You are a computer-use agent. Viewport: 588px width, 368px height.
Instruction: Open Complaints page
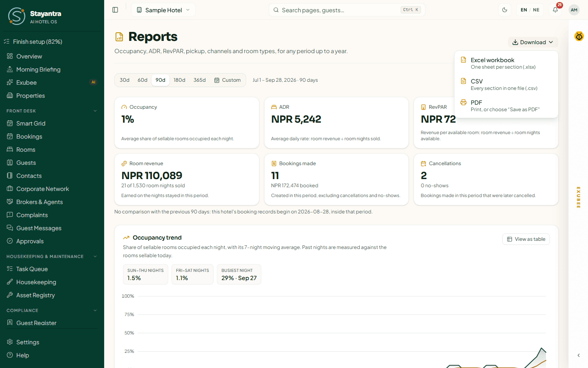[52, 215]
